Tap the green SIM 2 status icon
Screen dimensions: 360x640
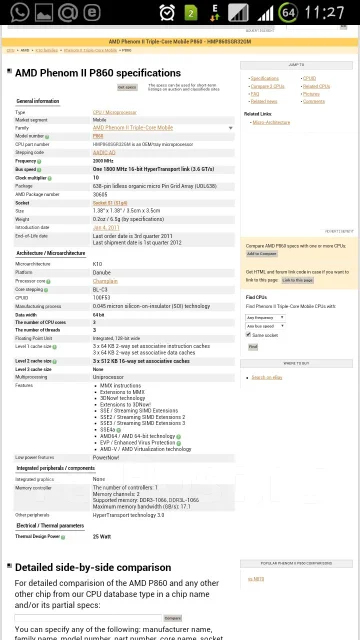point(191,13)
